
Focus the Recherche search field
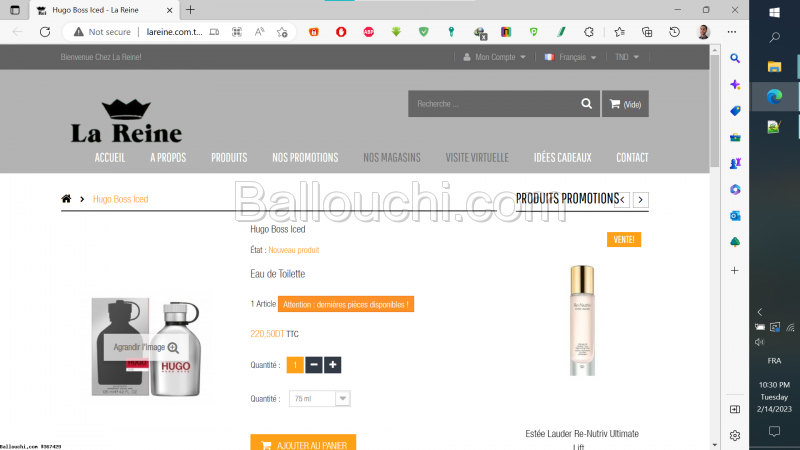tap(494, 104)
